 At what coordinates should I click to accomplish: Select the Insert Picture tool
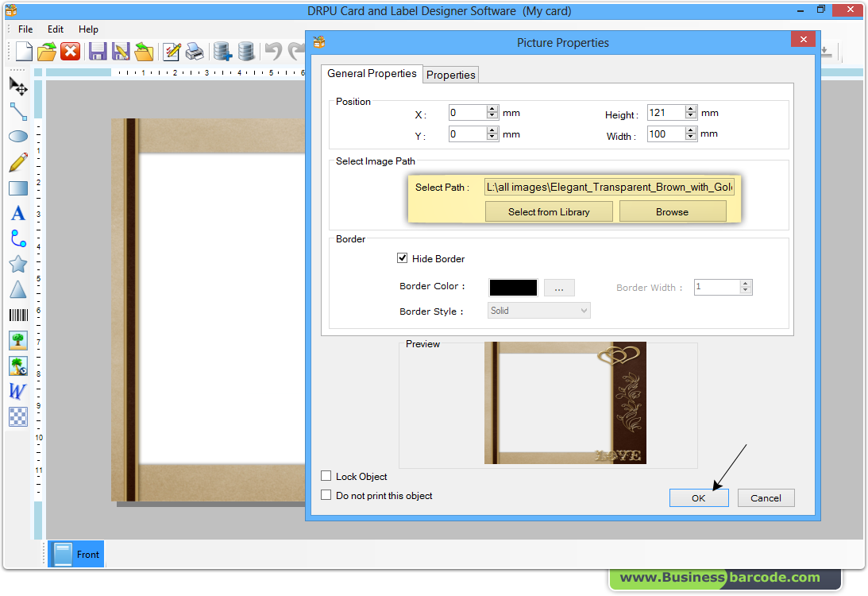point(17,340)
